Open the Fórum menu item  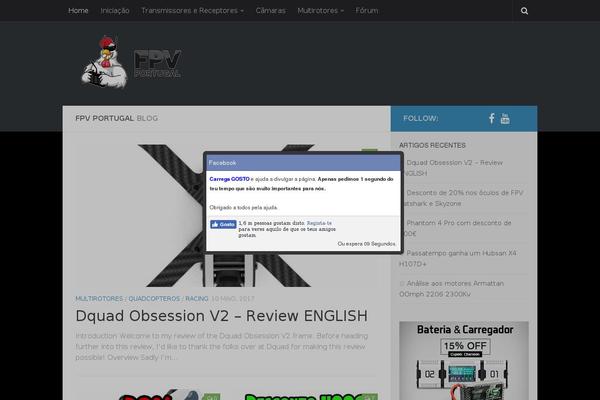tap(367, 11)
